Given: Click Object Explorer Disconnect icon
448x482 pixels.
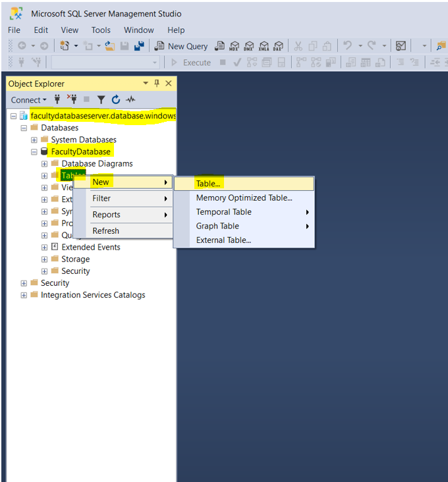Looking at the screenshot, I should (x=72, y=99).
